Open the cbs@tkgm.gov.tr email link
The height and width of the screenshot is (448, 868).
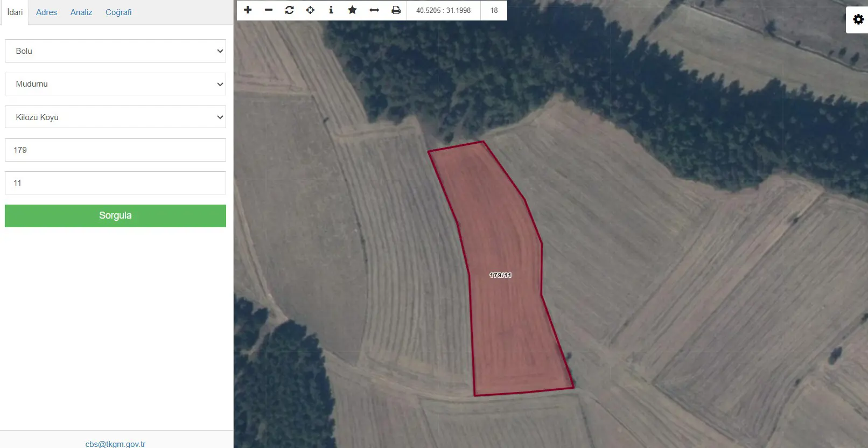115,444
